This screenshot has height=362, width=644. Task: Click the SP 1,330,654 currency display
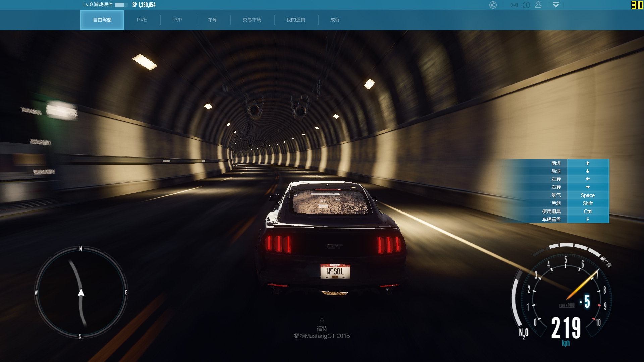(144, 5)
